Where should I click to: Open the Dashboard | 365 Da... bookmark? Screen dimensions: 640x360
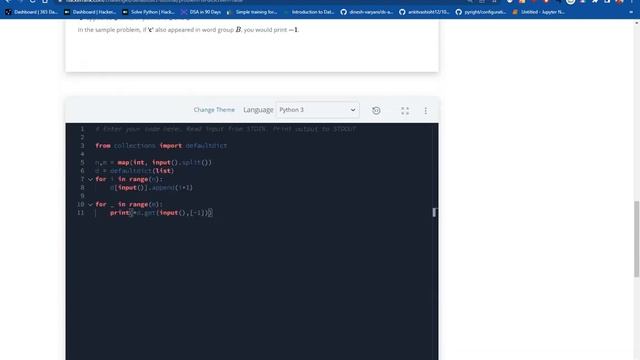[31, 12]
